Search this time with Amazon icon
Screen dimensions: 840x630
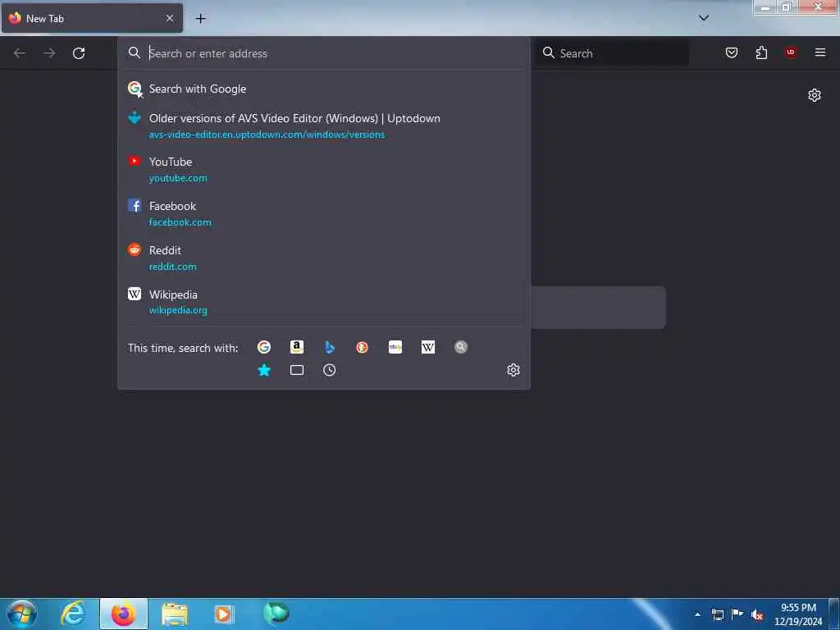pyautogui.click(x=297, y=347)
